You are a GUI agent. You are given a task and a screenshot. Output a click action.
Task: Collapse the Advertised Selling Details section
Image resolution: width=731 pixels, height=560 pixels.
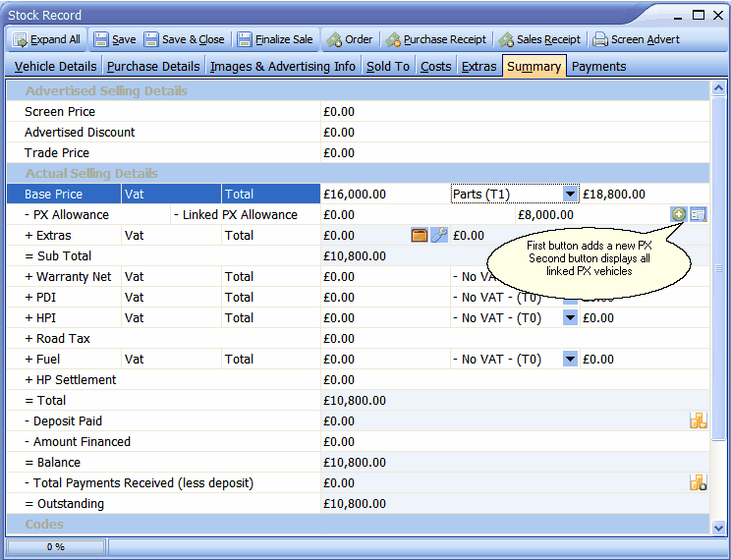click(358, 90)
